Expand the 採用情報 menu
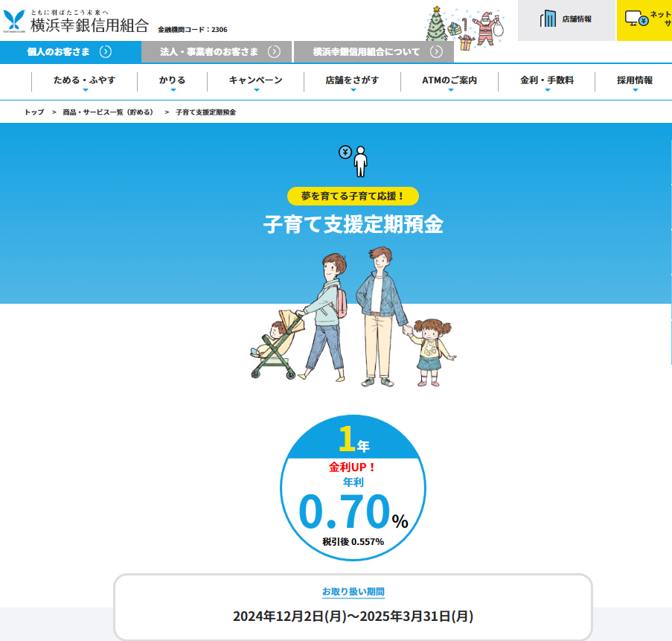The width and height of the screenshot is (672, 641). 635,81
